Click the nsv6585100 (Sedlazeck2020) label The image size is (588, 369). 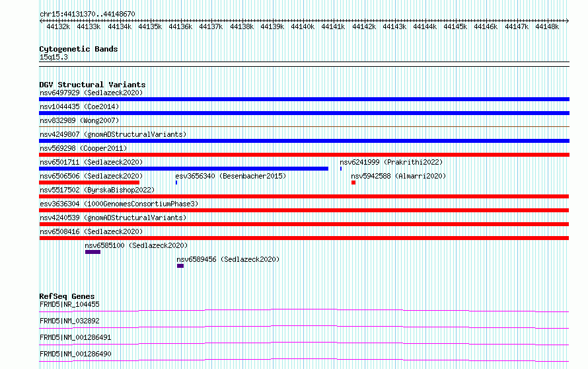click(x=136, y=245)
